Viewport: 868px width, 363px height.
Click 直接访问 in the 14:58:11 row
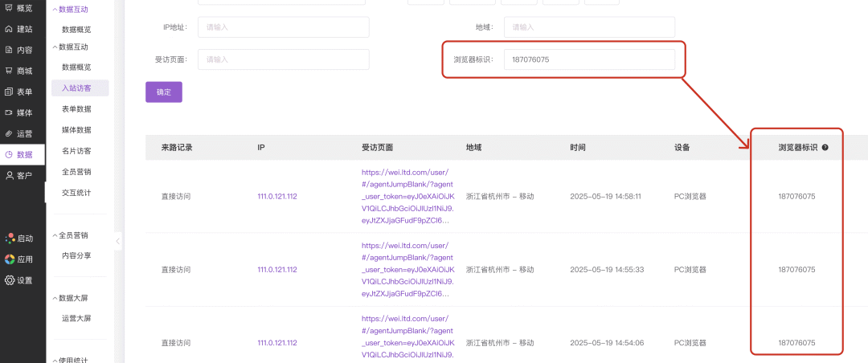(x=176, y=196)
